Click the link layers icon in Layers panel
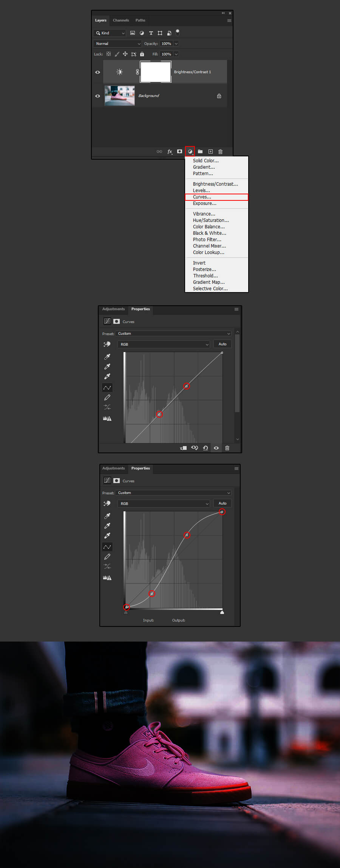The image size is (340, 868). 159,152
